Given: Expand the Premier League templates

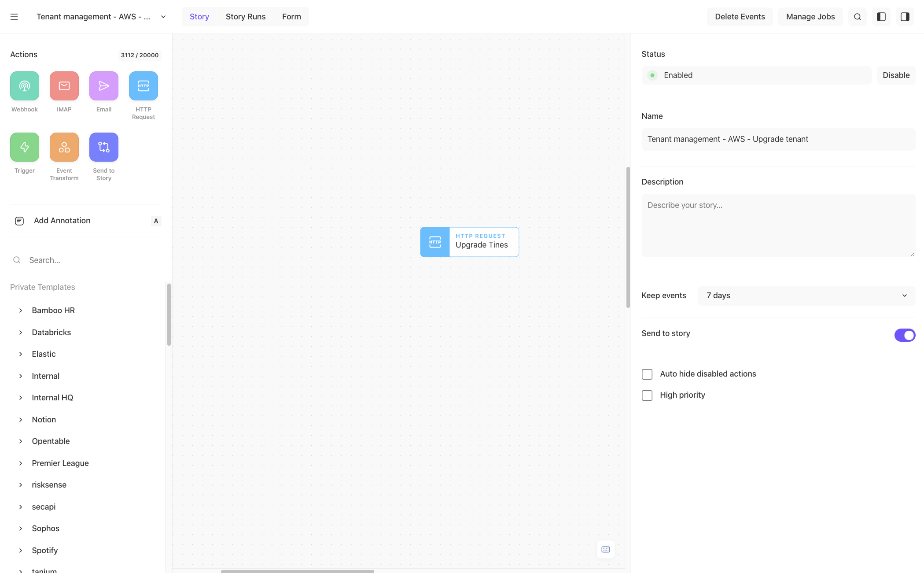Looking at the screenshot, I should coord(21,463).
